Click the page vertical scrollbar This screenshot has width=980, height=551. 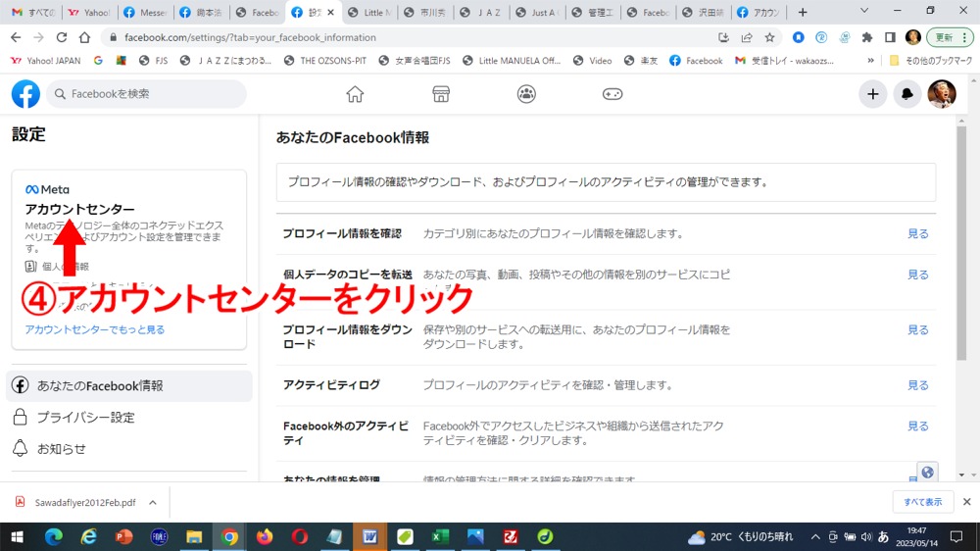961,241
